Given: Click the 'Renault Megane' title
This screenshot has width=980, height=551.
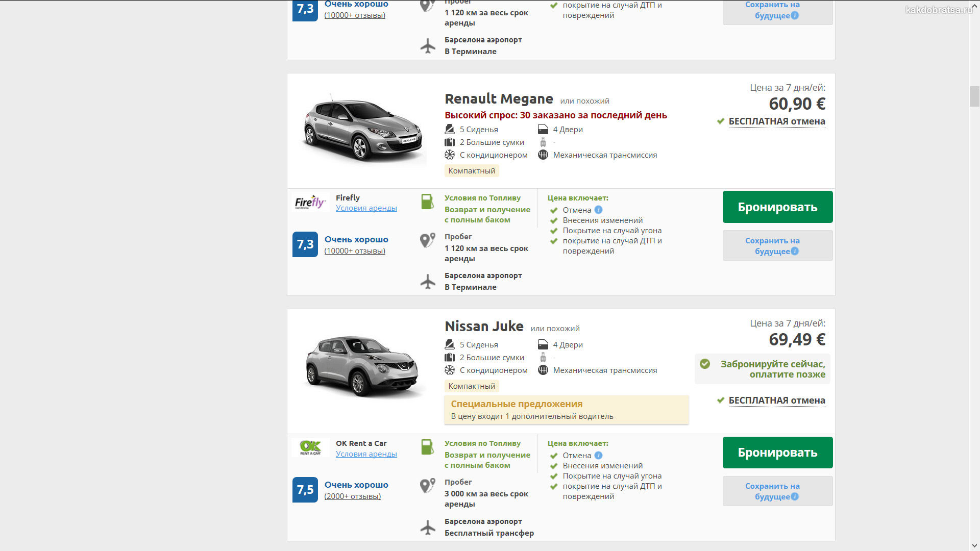Looking at the screenshot, I should click(x=499, y=99).
